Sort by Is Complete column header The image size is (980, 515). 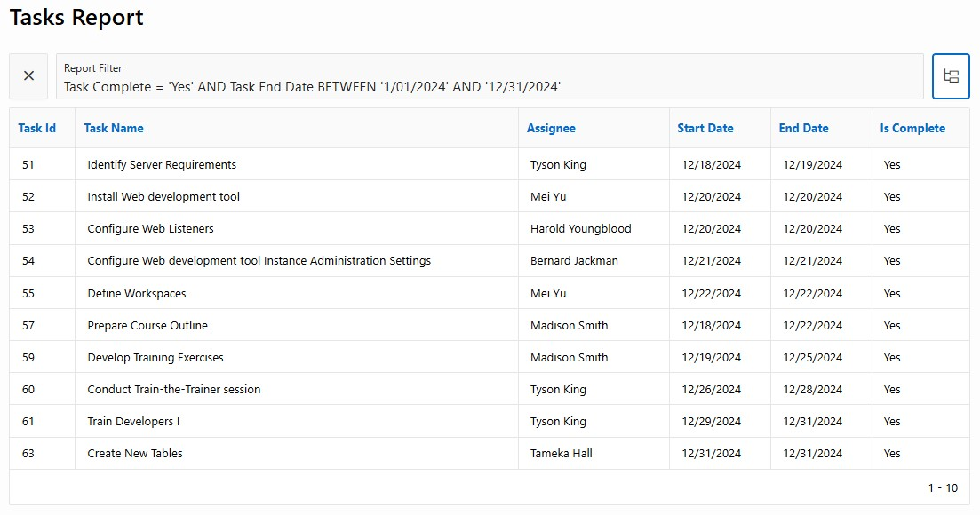pyautogui.click(x=912, y=128)
